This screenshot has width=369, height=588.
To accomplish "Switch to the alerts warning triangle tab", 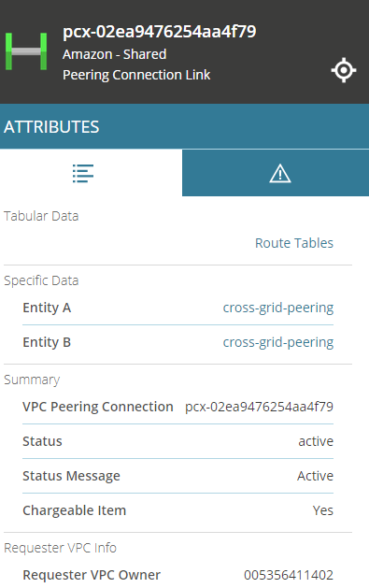I will point(280,174).
